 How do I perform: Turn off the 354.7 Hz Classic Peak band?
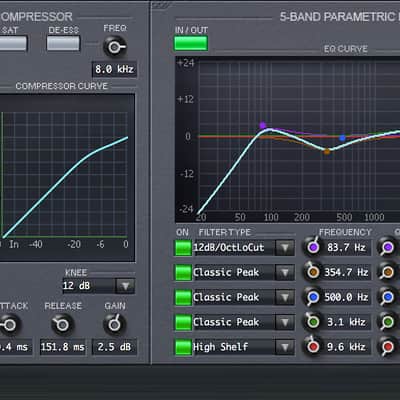[x=183, y=273]
